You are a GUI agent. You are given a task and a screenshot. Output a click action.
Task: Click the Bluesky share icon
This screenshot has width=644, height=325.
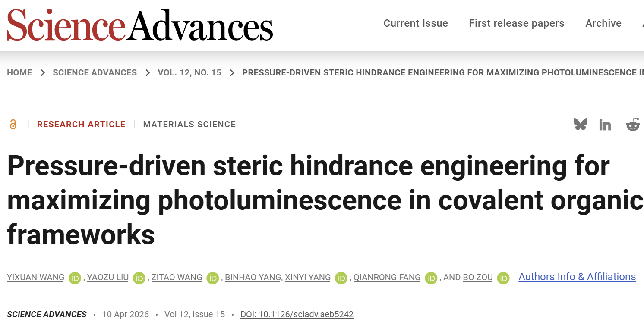click(581, 125)
